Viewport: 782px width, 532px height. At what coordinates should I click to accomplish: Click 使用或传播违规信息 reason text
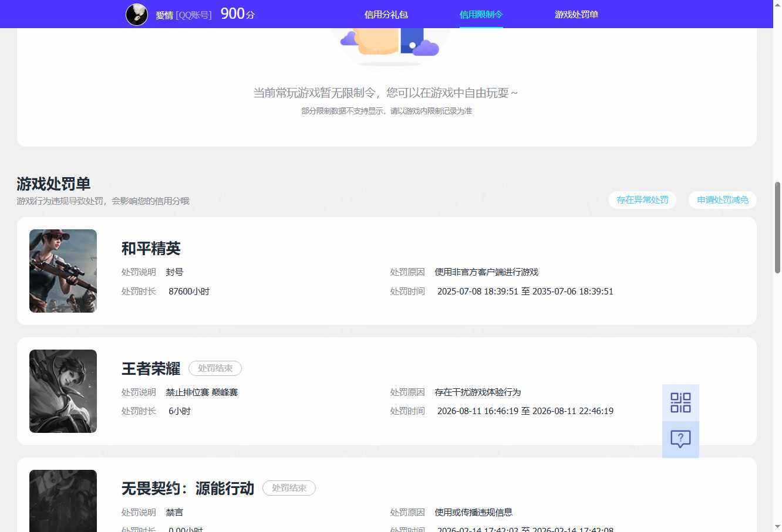tap(474, 513)
